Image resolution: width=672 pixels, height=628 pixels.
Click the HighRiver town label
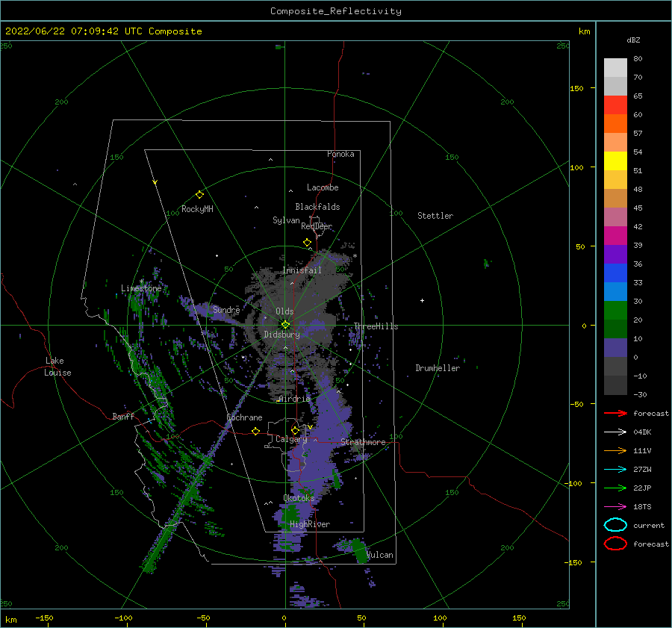(310, 524)
